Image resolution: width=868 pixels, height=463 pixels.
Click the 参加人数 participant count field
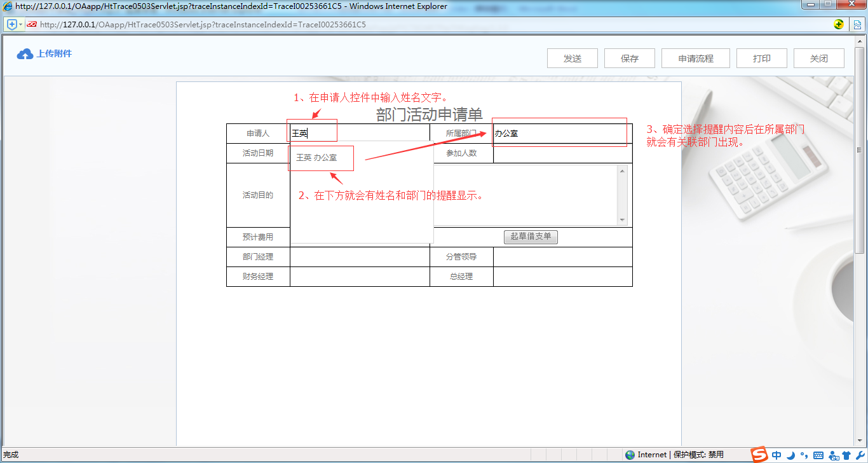562,153
